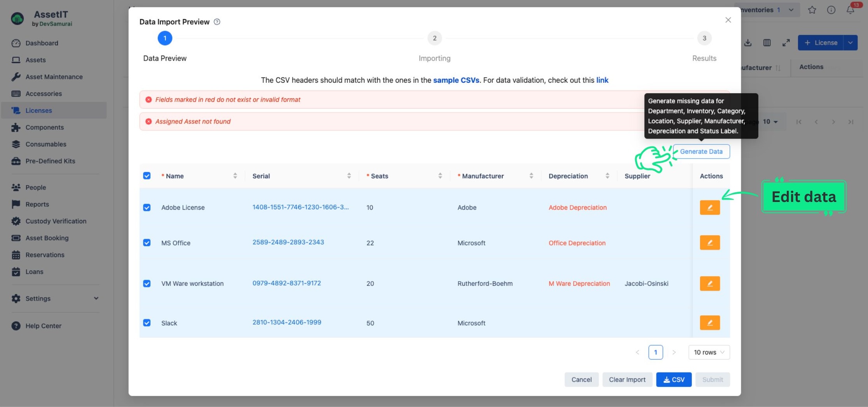Open the help icon beside Data Import Preview
This screenshot has width=868, height=407.
tap(217, 22)
